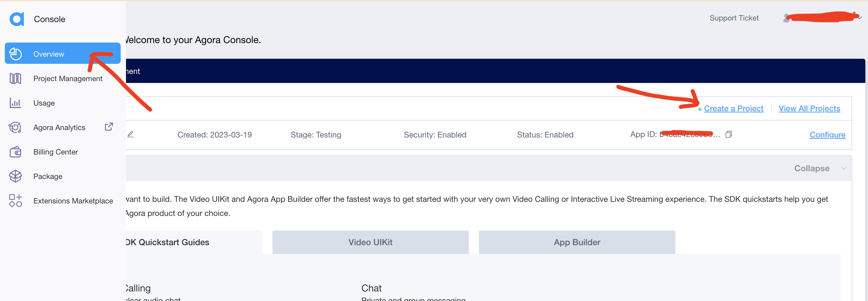Click the Agora Analytics radar icon
The width and height of the screenshot is (868, 301).
point(15,127)
